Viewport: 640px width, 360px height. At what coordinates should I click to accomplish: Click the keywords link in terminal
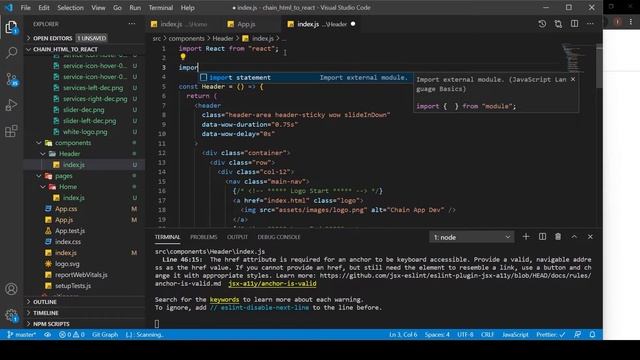(x=224, y=300)
